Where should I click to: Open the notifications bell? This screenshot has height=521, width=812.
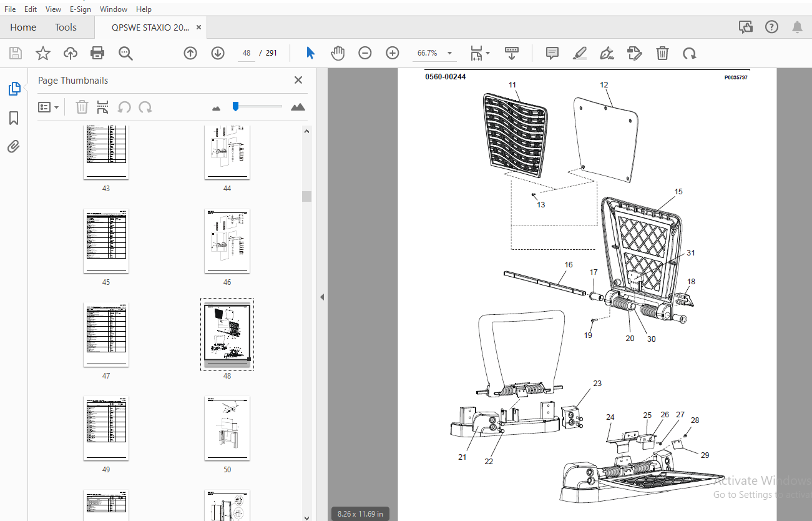point(798,27)
